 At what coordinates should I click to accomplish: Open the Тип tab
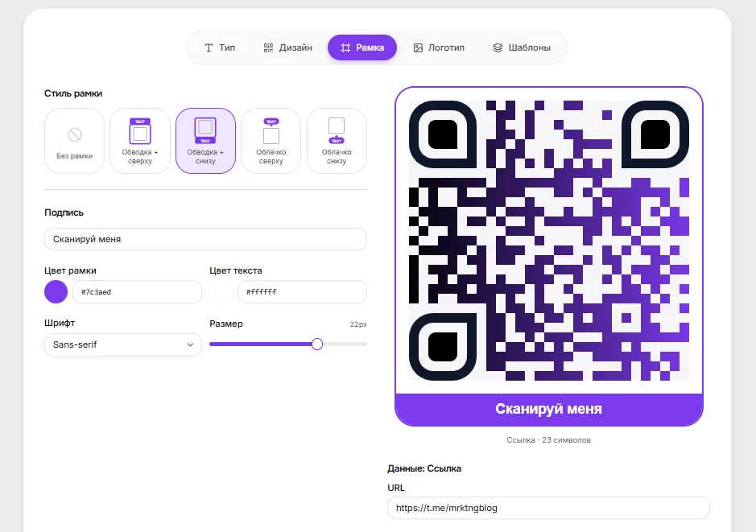click(x=220, y=47)
